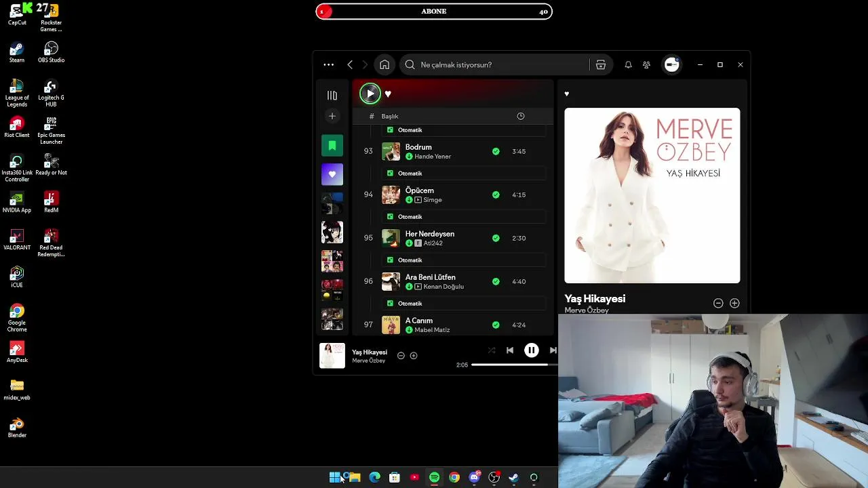The image size is (868, 488).
Task: Open the Windows Start menu
Action: [x=335, y=478]
